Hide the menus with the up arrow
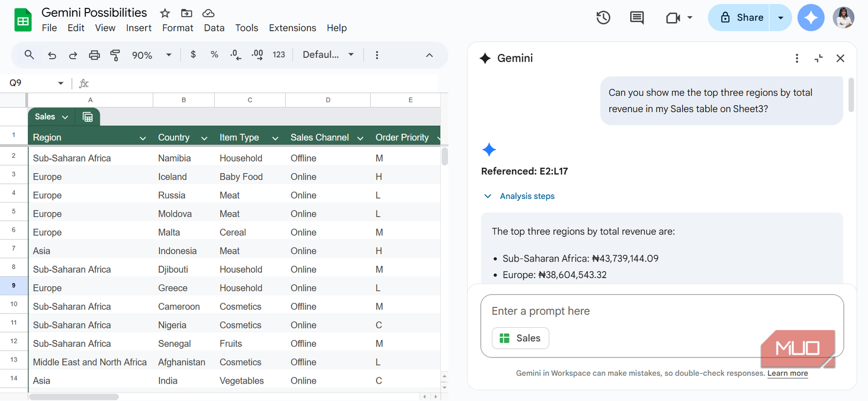Viewport: 868px width, 401px height. [429, 55]
